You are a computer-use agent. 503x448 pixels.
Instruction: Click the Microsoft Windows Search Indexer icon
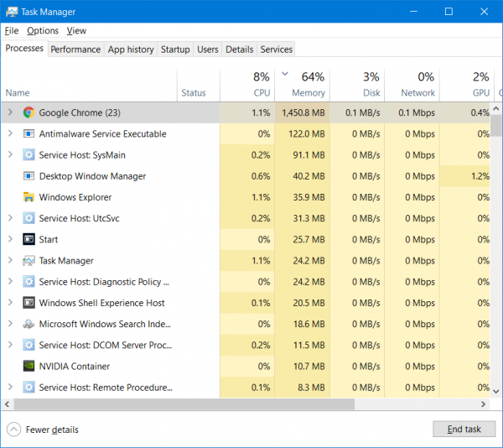(x=29, y=324)
